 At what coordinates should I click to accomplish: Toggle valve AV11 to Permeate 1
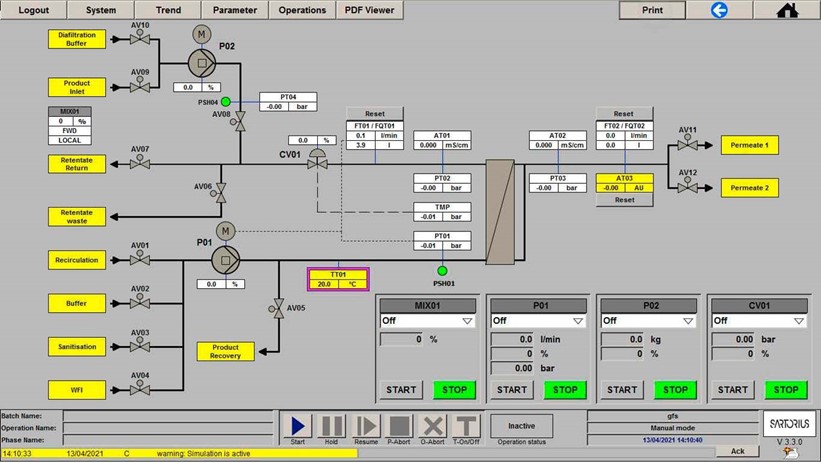tap(687, 145)
